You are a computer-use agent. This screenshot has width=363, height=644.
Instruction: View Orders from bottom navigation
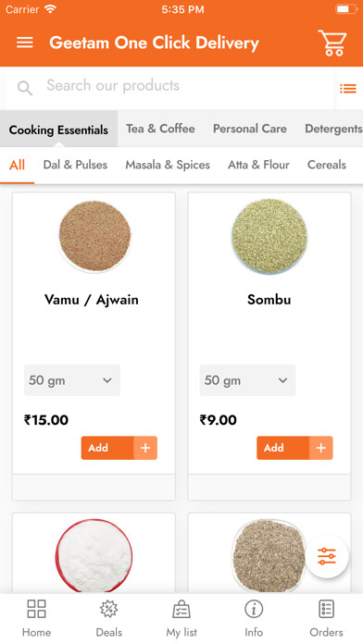coord(326,618)
